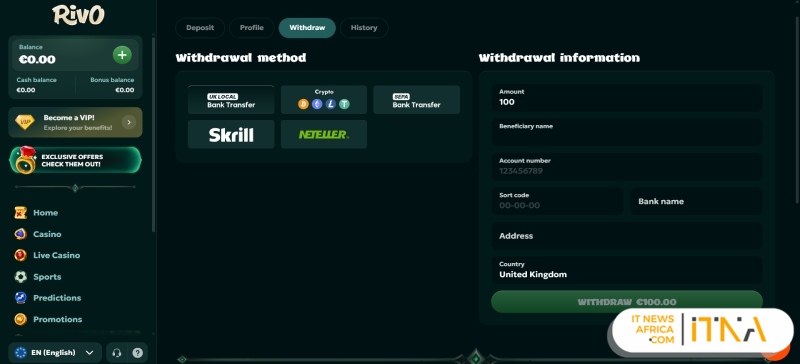Image resolution: width=800 pixels, height=364 pixels.
Task: Click the Ethereum coin icon
Action: (317, 104)
